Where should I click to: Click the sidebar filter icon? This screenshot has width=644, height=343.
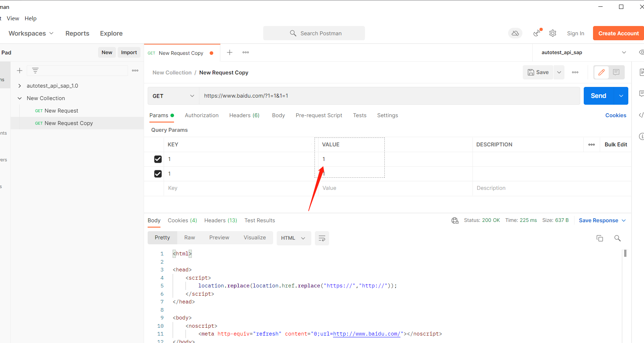coord(35,71)
